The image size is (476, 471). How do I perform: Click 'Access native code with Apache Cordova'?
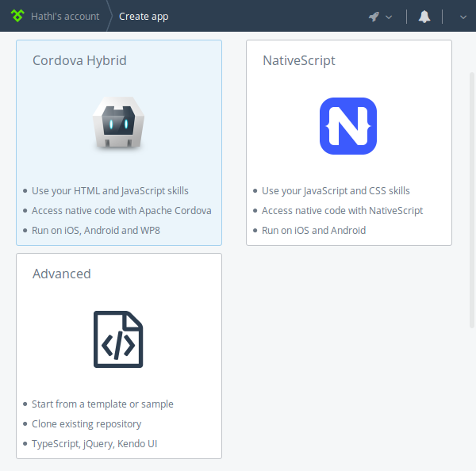click(121, 211)
